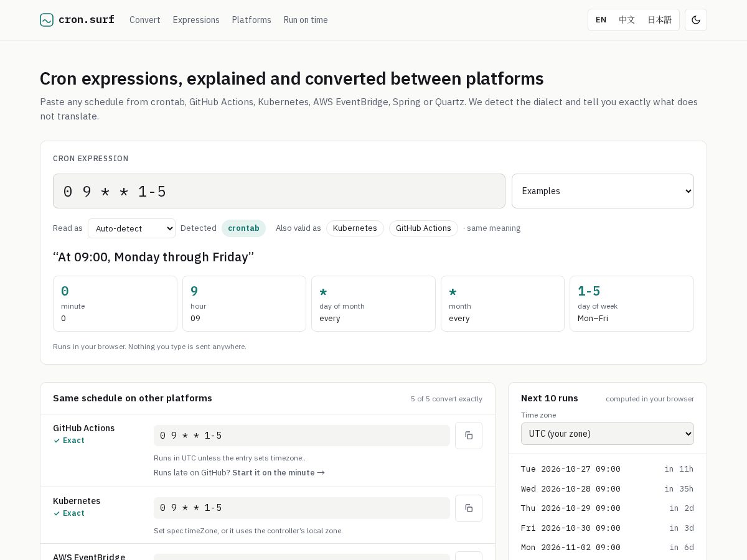Click the day of month field card
747x560 pixels.
click(374, 304)
